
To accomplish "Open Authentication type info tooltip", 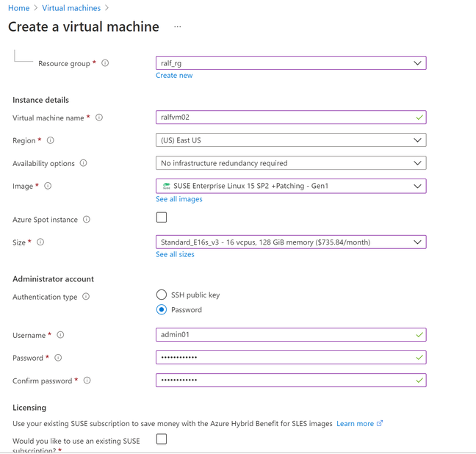I will (86, 296).
